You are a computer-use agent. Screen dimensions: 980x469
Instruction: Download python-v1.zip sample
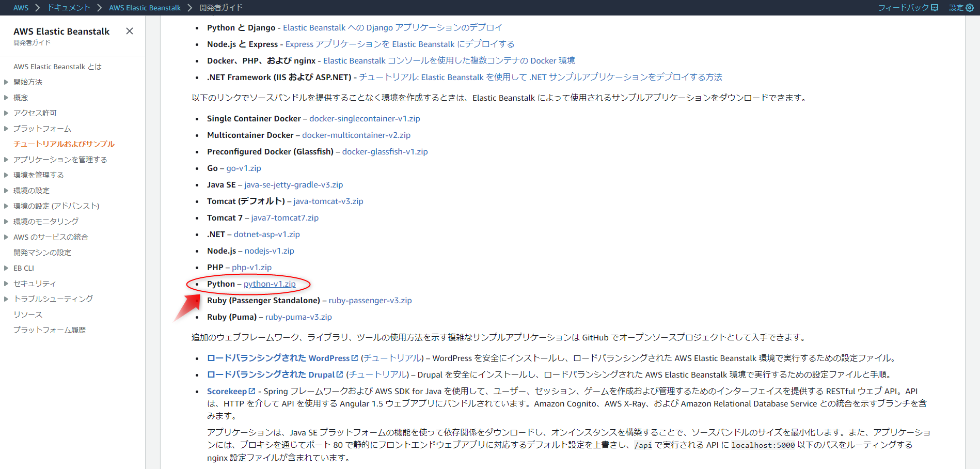[270, 284]
